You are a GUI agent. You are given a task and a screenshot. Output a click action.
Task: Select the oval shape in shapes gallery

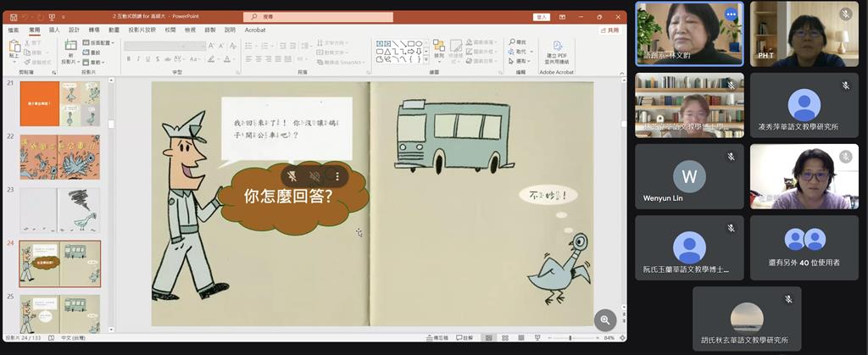[x=419, y=44]
